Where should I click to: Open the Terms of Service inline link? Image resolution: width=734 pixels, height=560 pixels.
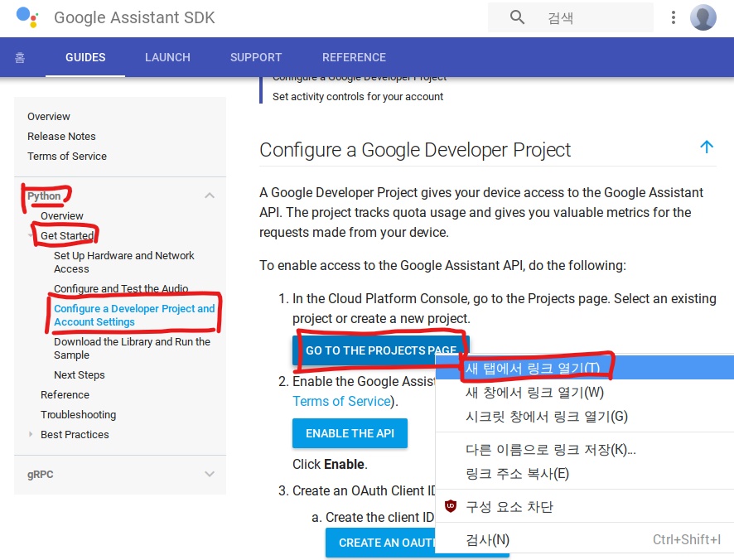(x=341, y=401)
